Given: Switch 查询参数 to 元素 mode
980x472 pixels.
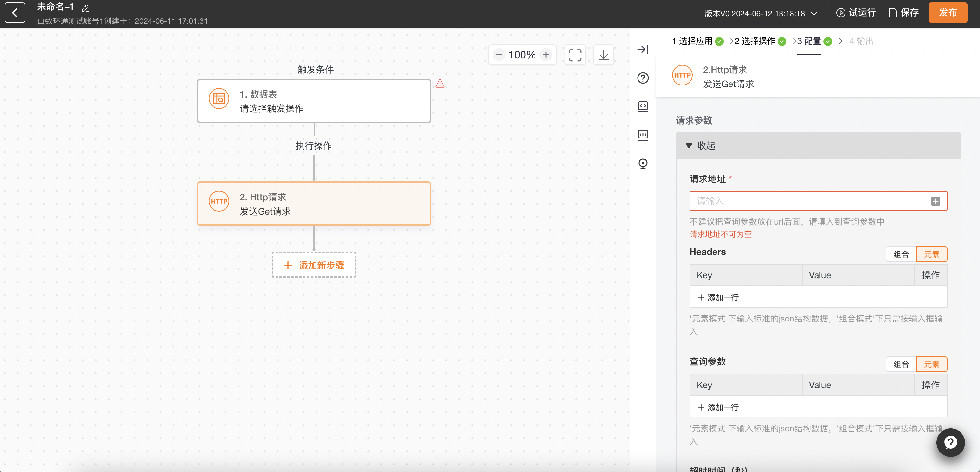Looking at the screenshot, I should pyautogui.click(x=932, y=364).
